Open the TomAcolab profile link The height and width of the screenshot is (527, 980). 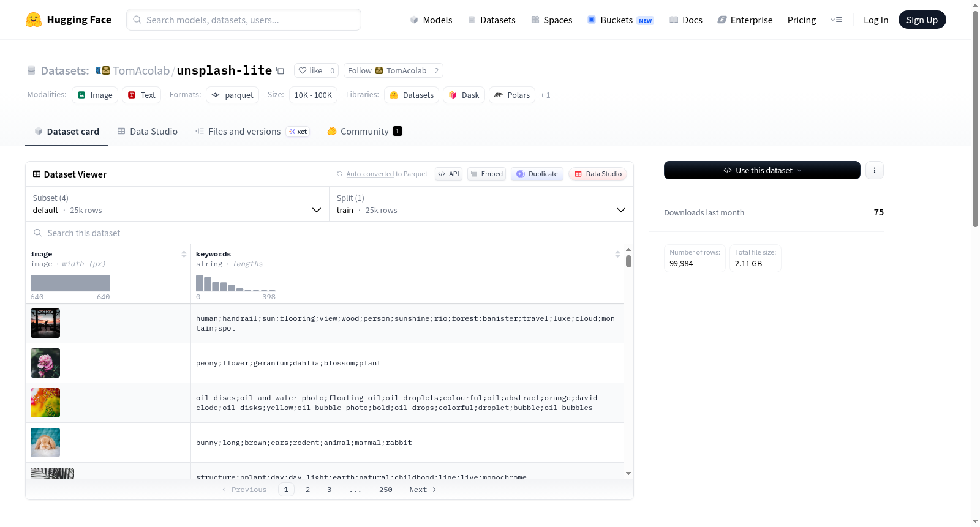[141, 70]
